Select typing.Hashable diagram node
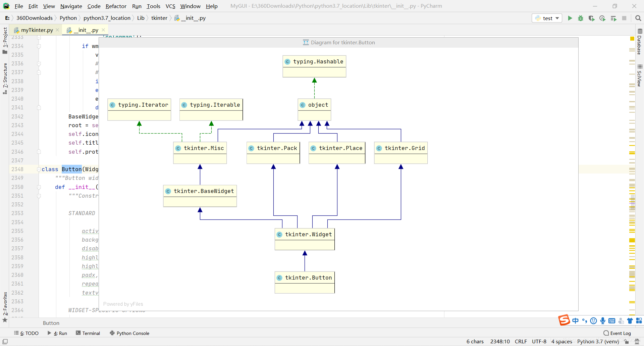 tap(314, 66)
